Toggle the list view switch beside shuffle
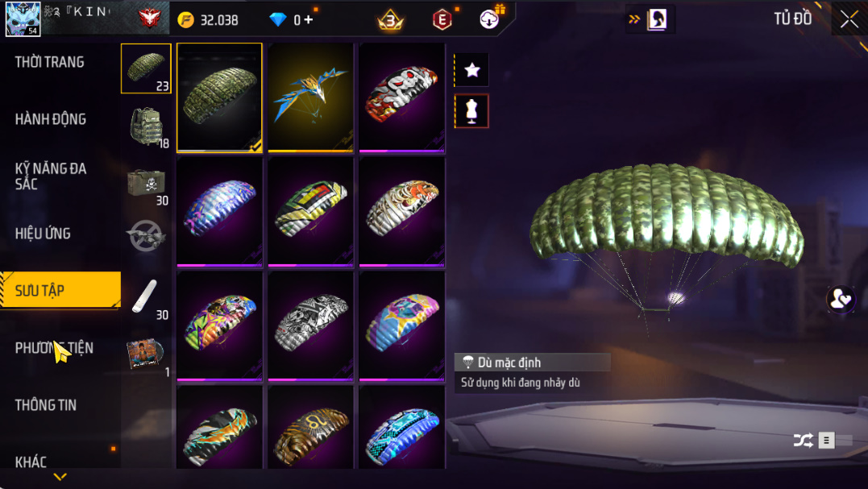The height and width of the screenshot is (489, 868). pos(835,441)
